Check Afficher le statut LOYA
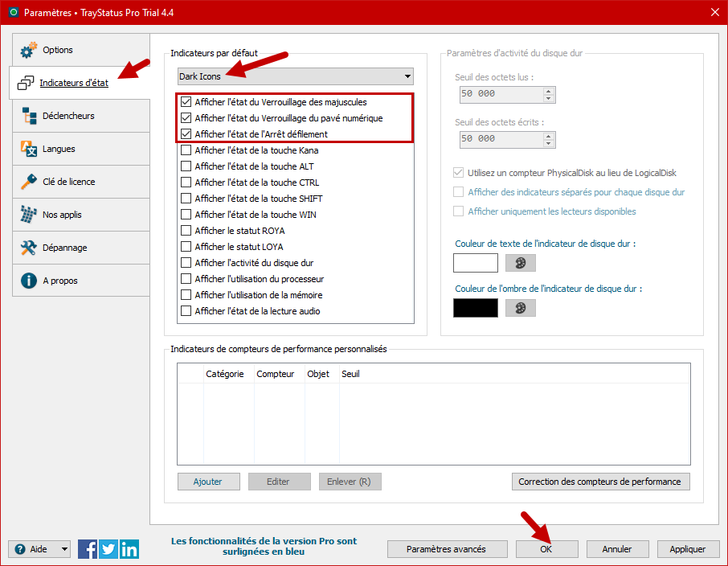 click(186, 247)
